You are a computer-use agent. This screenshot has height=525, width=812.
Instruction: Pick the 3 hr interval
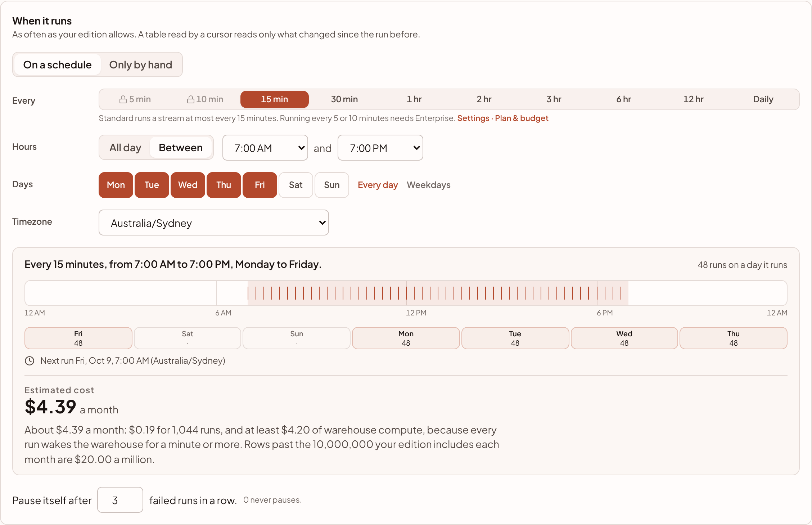(554, 99)
